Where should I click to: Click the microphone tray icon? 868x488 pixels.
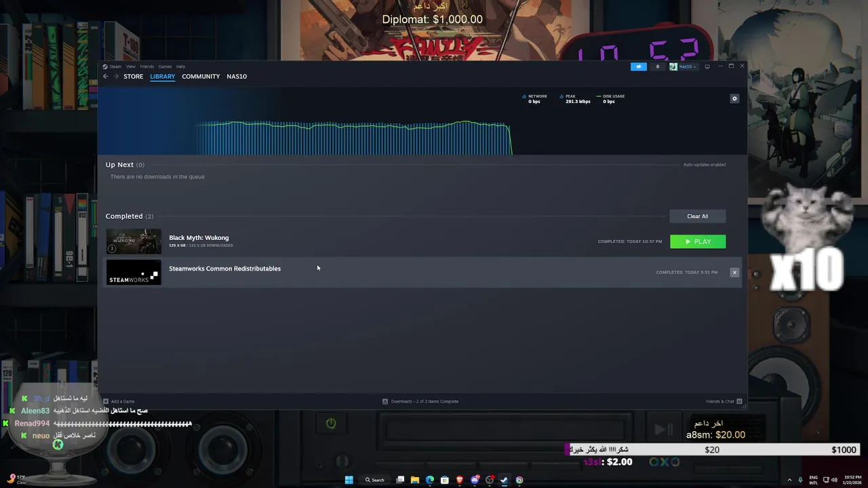point(801,480)
